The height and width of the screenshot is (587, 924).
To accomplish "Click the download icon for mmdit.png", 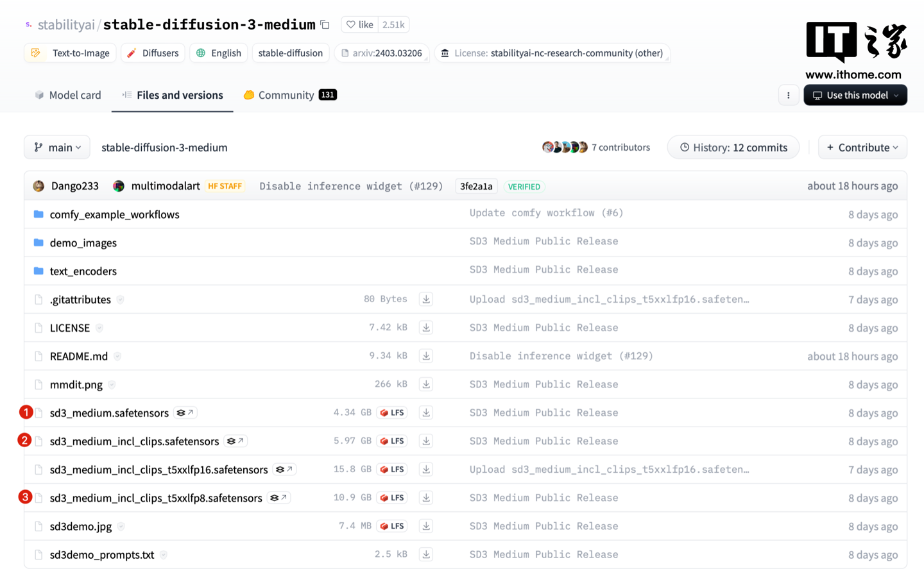I will (x=426, y=384).
